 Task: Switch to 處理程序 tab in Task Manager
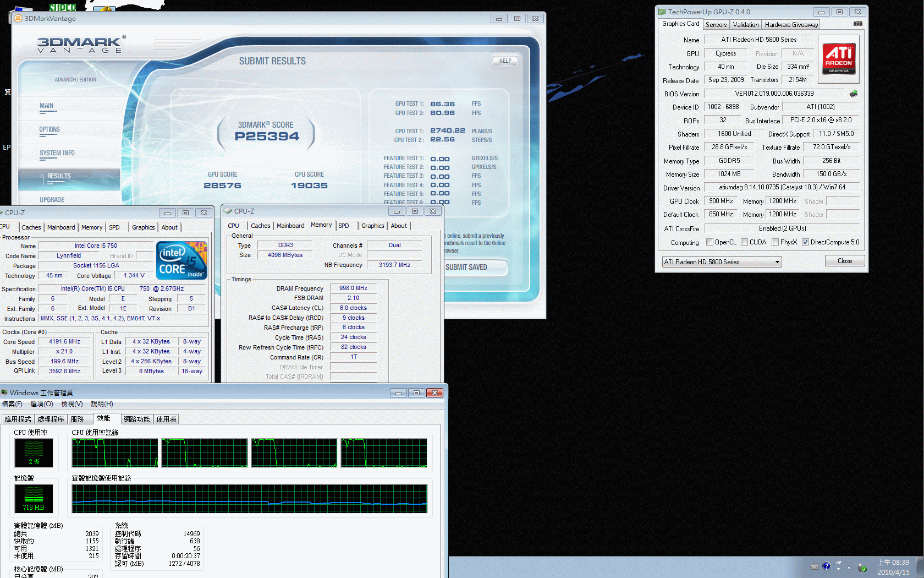pyautogui.click(x=51, y=419)
